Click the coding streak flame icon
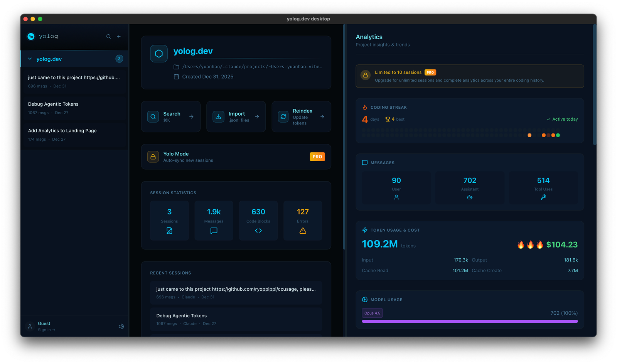617x364 pixels. (x=364, y=107)
